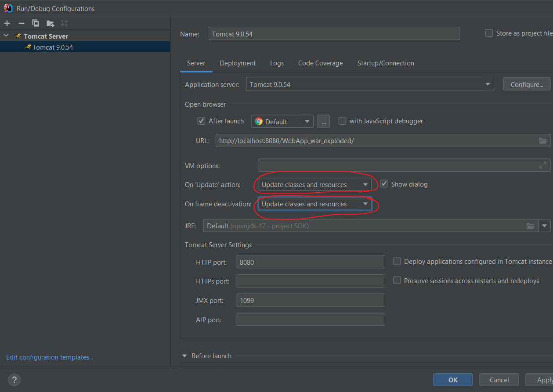553x392 pixels.
Task: Click the Remove Configuration minus icon
Action: pos(21,23)
